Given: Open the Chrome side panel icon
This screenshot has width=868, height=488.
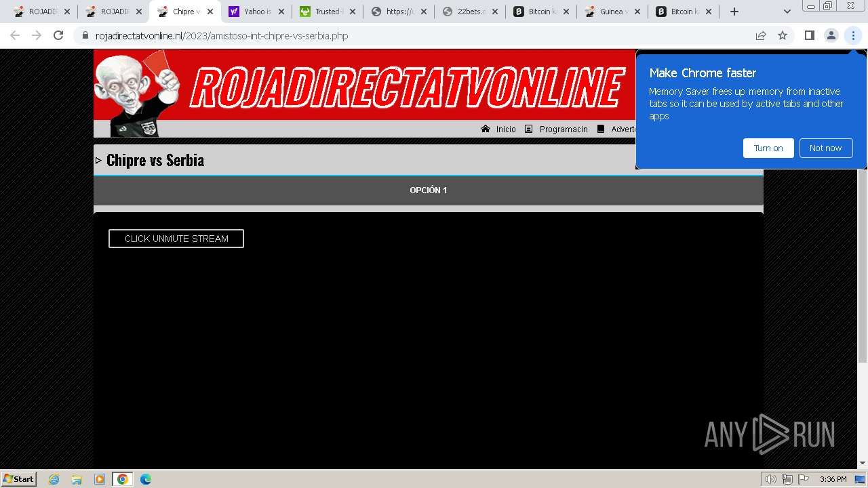Looking at the screenshot, I should point(809,36).
